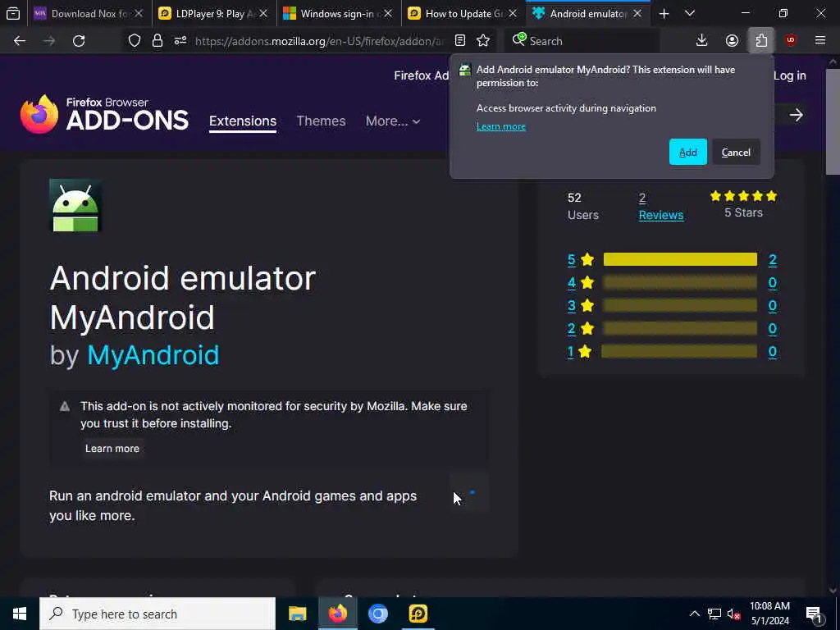Open the network tray icon
This screenshot has height=630, width=840.
(x=714, y=614)
